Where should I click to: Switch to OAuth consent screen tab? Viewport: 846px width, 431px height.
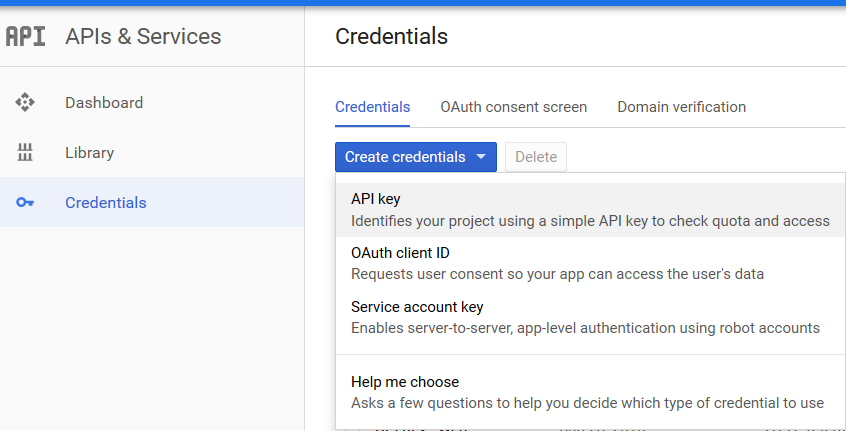point(514,107)
